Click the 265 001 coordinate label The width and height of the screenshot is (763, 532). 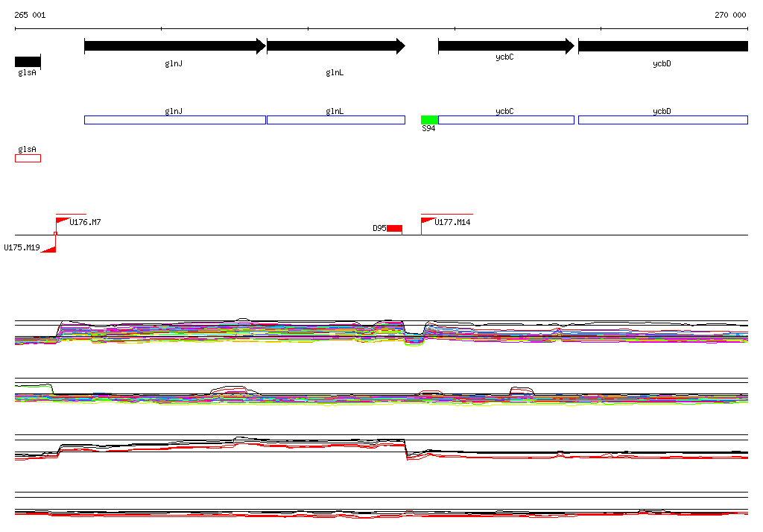(30, 15)
